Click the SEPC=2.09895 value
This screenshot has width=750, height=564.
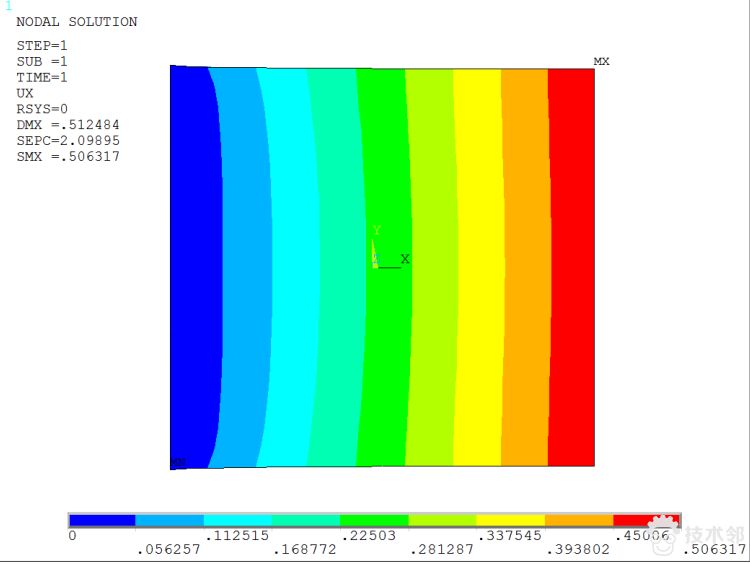click(68, 141)
